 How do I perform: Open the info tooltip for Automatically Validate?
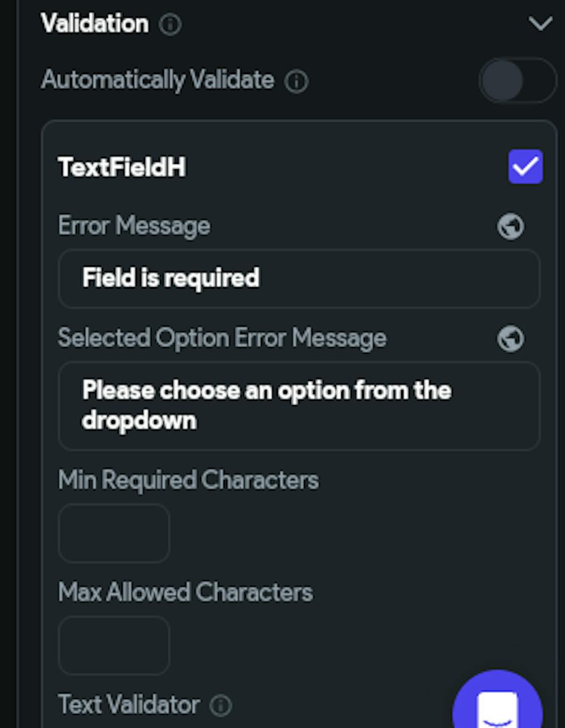(296, 81)
